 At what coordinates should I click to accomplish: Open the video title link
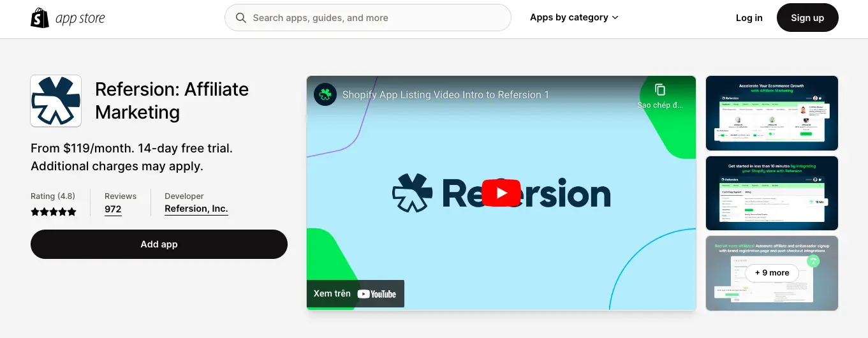pyautogui.click(x=445, y=94)
